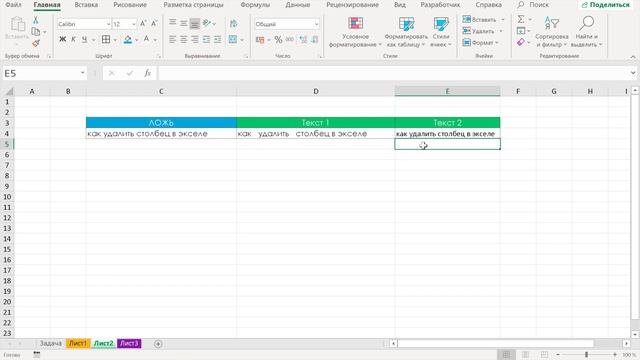Click the Decrease Indent icon
The height and width of the screenshot is (360, 640).
(x=207, y=39)
